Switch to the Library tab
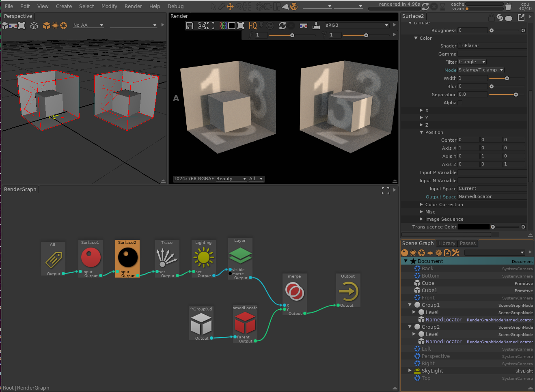The image size is (535, 392). point(447,243)
